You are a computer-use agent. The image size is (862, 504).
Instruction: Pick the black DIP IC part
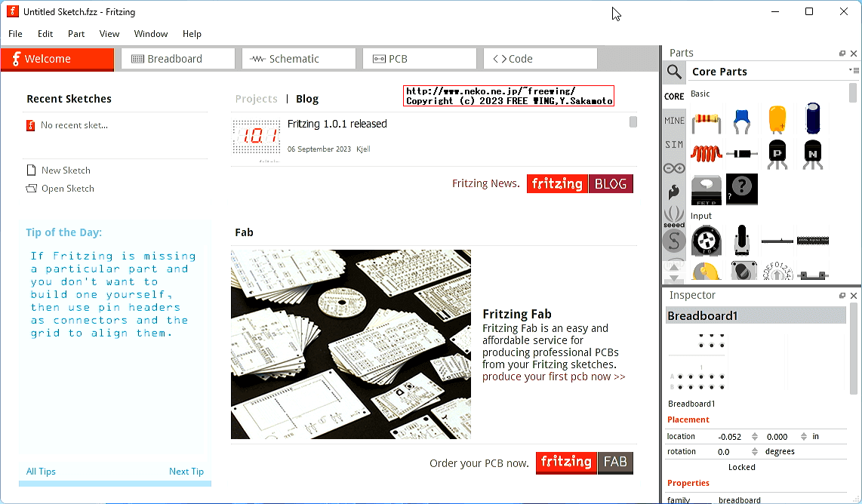click(x=812, y=241)
